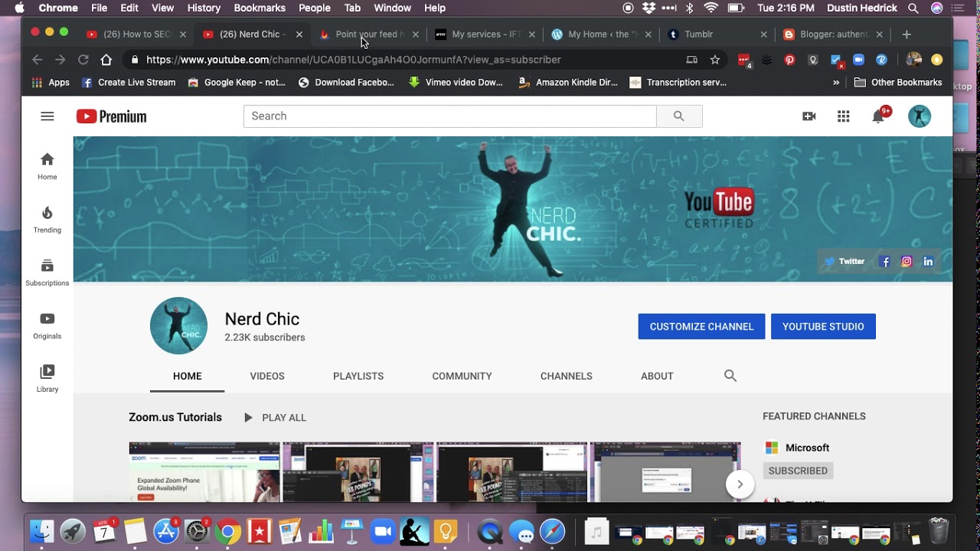Bookmark this page with star icon
Viewport: 980px width, 551px height.
click(715, 60)
